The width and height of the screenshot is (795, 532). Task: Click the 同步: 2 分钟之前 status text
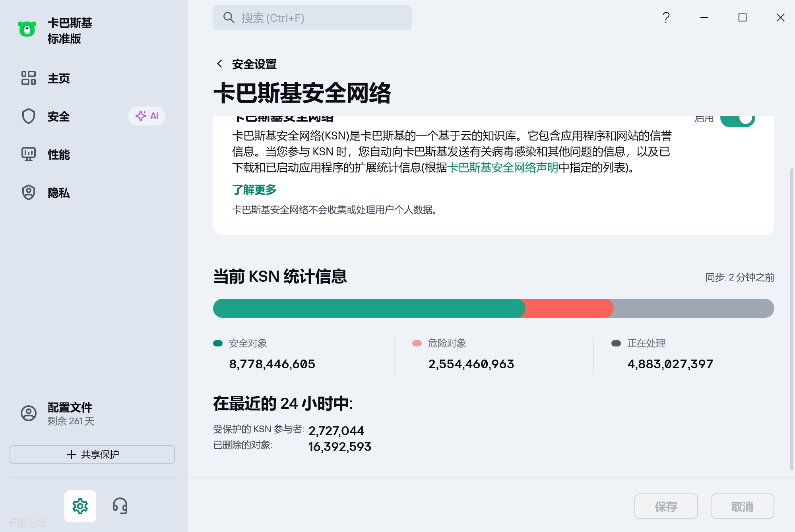pos(740,277)
